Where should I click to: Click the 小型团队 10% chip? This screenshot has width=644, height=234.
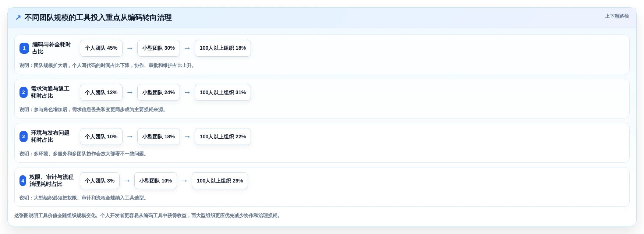point(156,181)
